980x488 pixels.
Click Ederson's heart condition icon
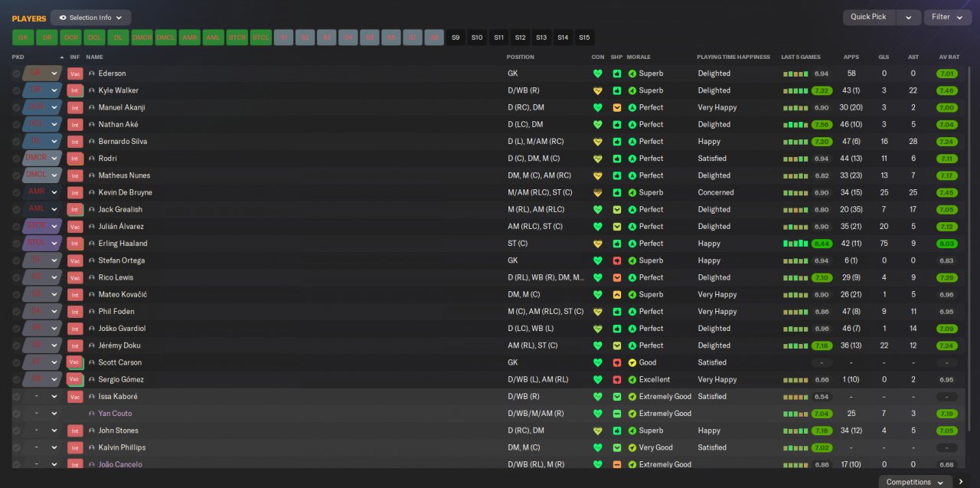[597, 74]
